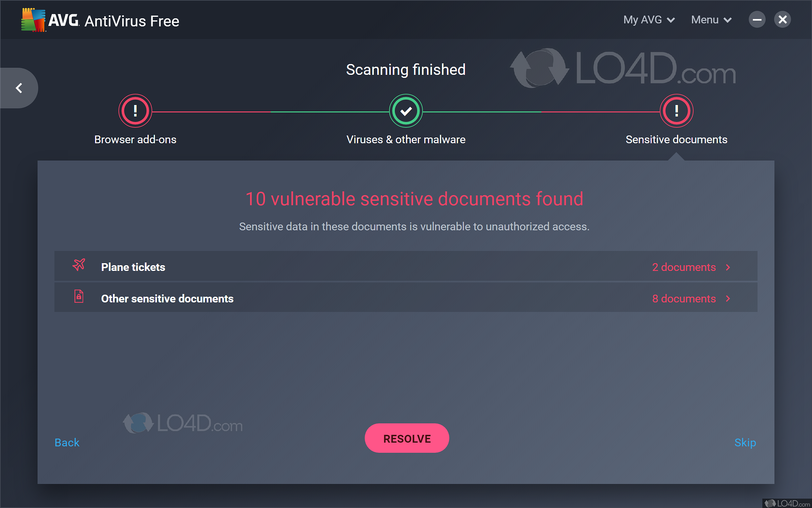Click the locked document icon
The image size is (812, 508).
(x=79, y=296)
